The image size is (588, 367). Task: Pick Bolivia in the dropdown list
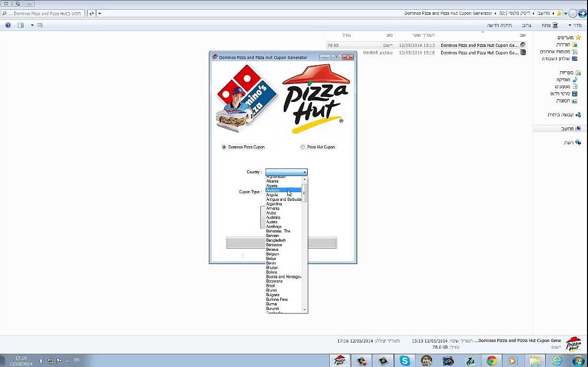coord(283,272)
